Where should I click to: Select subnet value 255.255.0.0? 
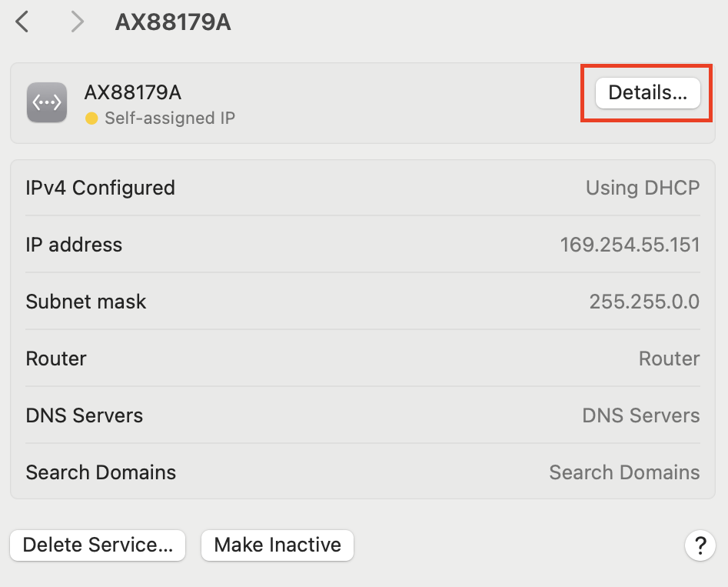pyautogui.click(x=644, y=302)
